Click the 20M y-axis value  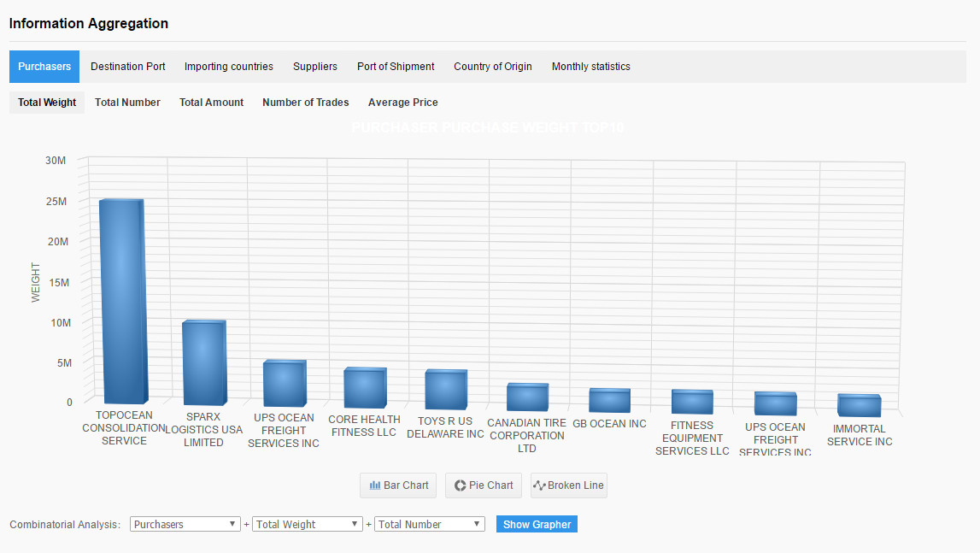(57, 242)
